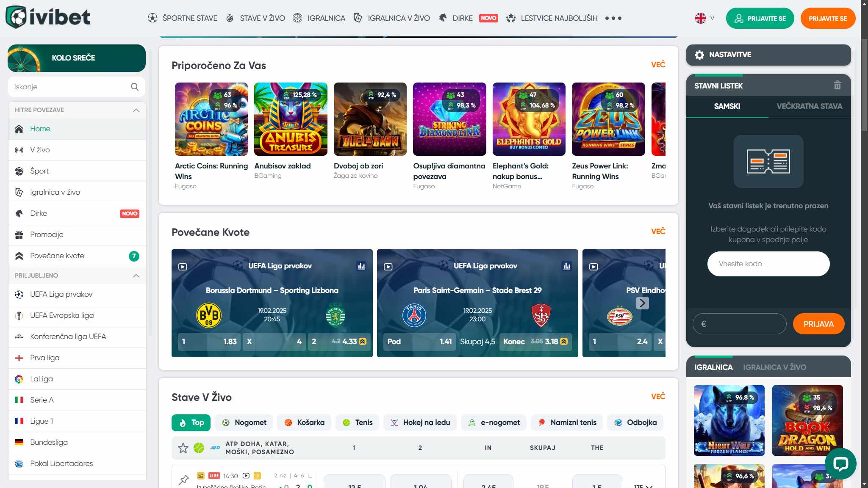Viewport: 868px width, 488px height.
Task: Select the Tenis live filter
Action: pyautogui.click(x=357, y=423)
